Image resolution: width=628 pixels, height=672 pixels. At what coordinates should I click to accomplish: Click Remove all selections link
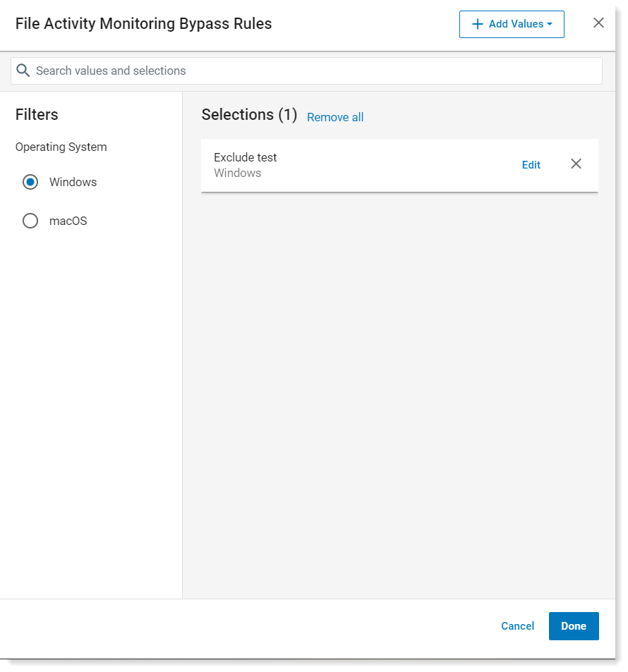pyautogui.click(x=335, y=117)
